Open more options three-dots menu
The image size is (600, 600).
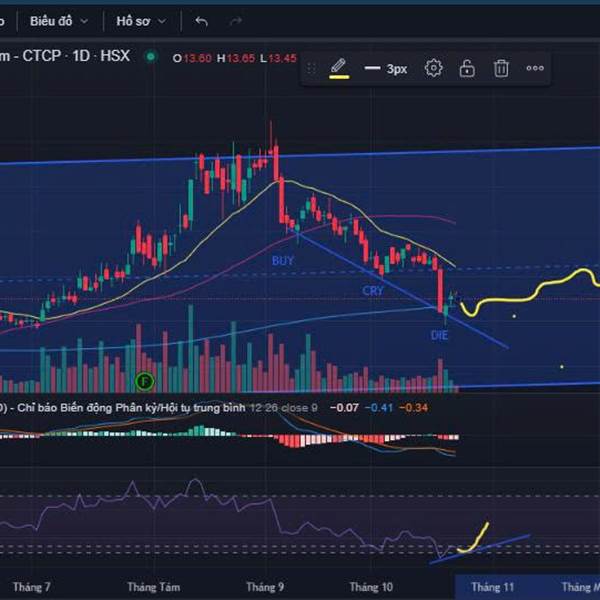pyautogui.click(x=535, y=68)
